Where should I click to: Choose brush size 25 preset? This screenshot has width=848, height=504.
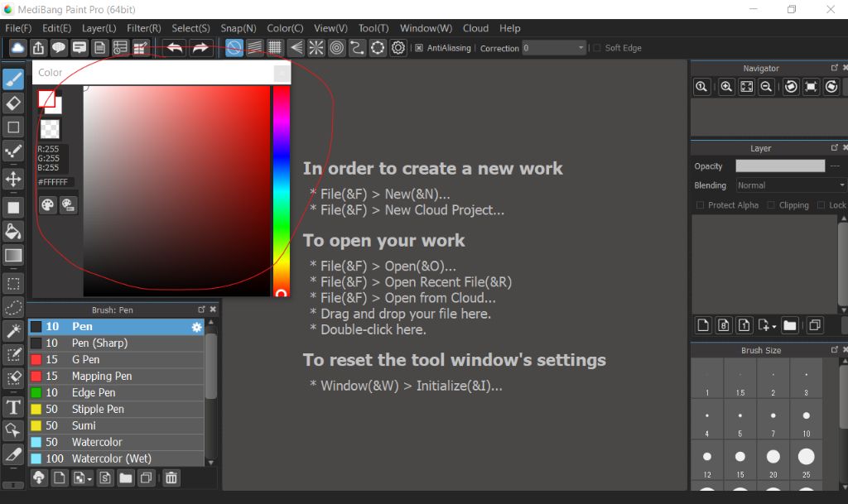[806, 461]
